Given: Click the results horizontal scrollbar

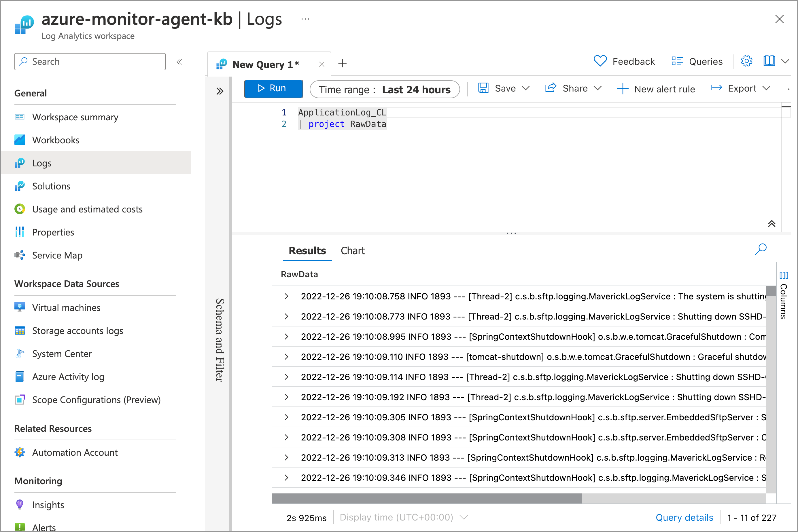Looking at the screenshot, I should [x=427, y=498].
